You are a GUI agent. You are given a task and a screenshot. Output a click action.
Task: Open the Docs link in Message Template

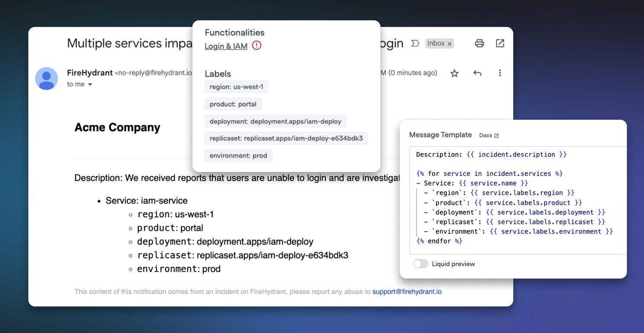(x=485, y=136)
